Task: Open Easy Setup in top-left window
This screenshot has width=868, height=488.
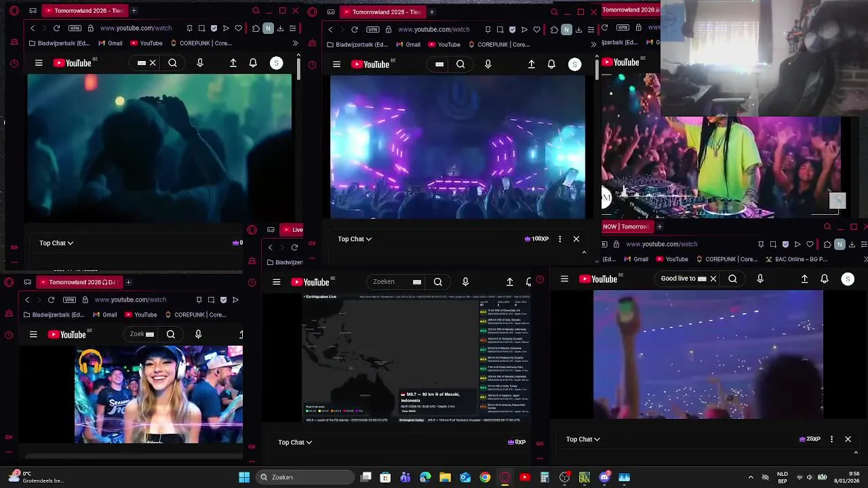Action: click(292, 28)
